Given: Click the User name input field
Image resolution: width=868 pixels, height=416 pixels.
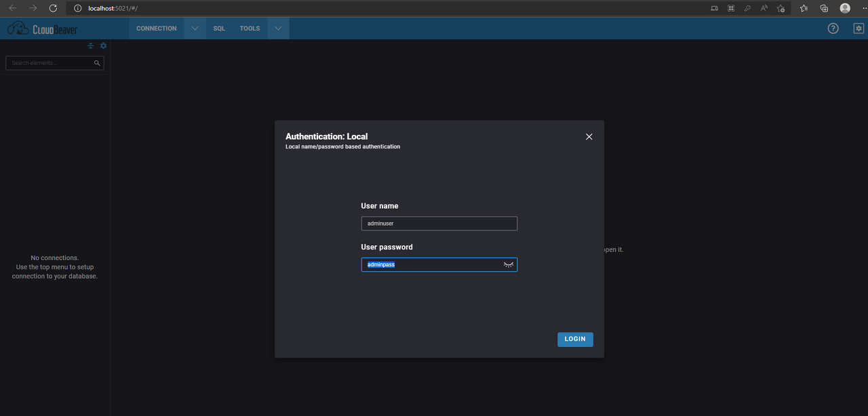Looking at the screenshot, I should 439,223.
